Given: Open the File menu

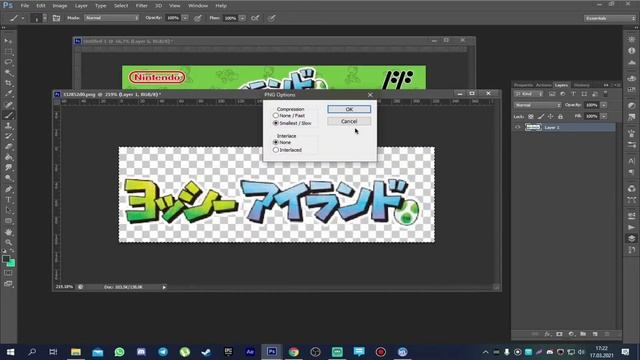Looking at the screenshot, I should pos(25,6).
